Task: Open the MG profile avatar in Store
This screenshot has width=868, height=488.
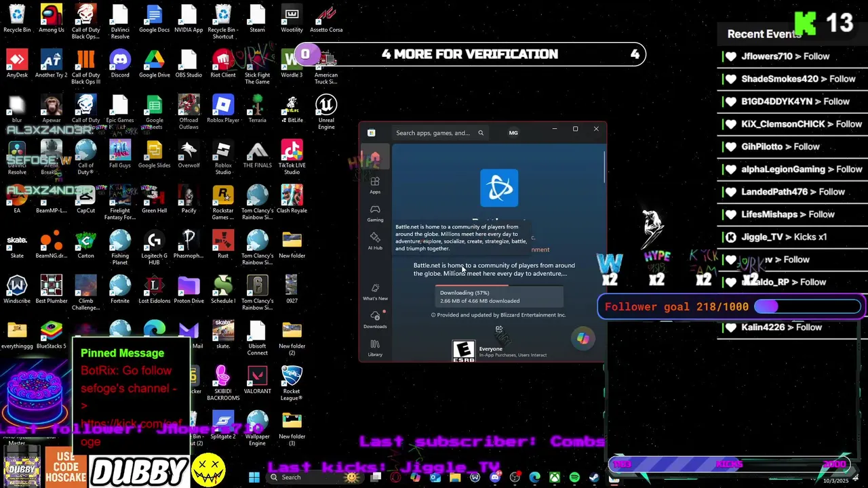Action: click(513, 133)
